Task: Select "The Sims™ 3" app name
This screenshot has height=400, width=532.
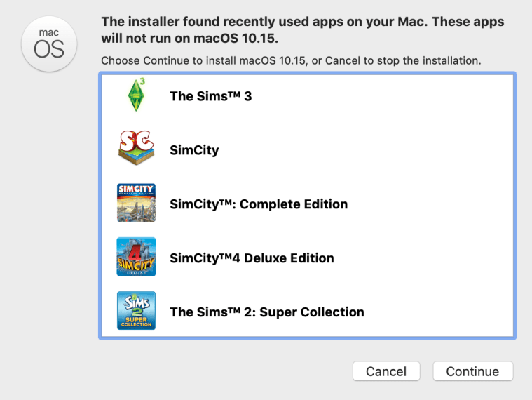Action: click(210, 96)
